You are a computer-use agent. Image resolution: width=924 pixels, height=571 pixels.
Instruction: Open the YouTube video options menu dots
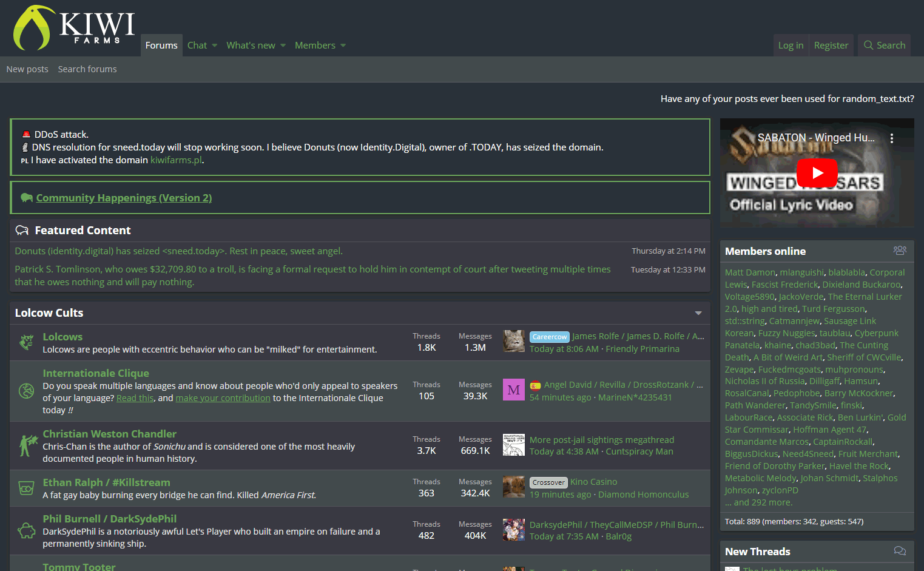891,138
